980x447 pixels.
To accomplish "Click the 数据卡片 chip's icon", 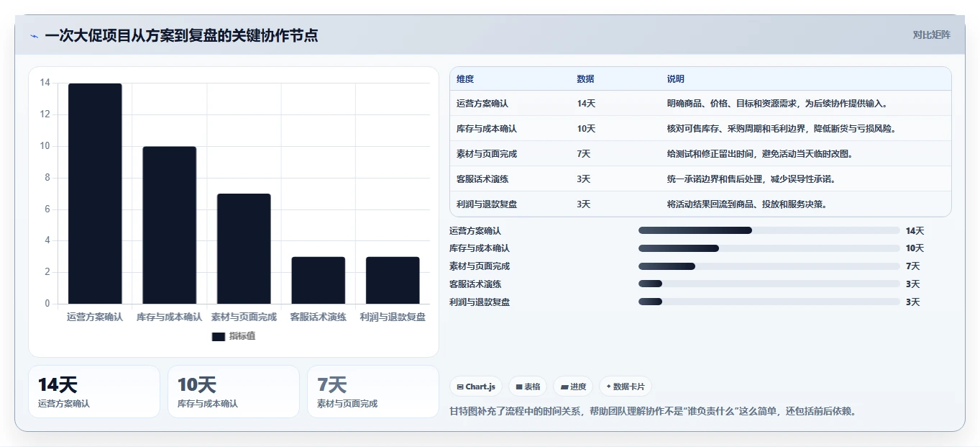I will [x=609, y=387].
